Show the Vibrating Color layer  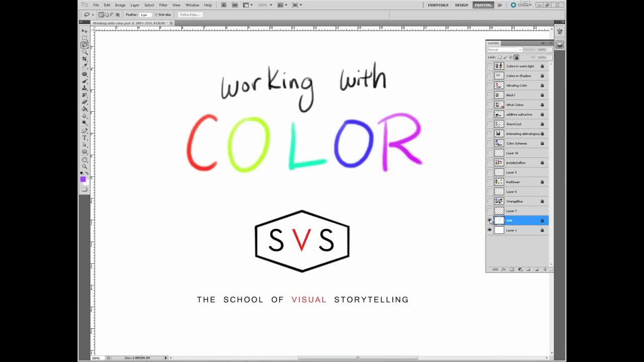490,85
